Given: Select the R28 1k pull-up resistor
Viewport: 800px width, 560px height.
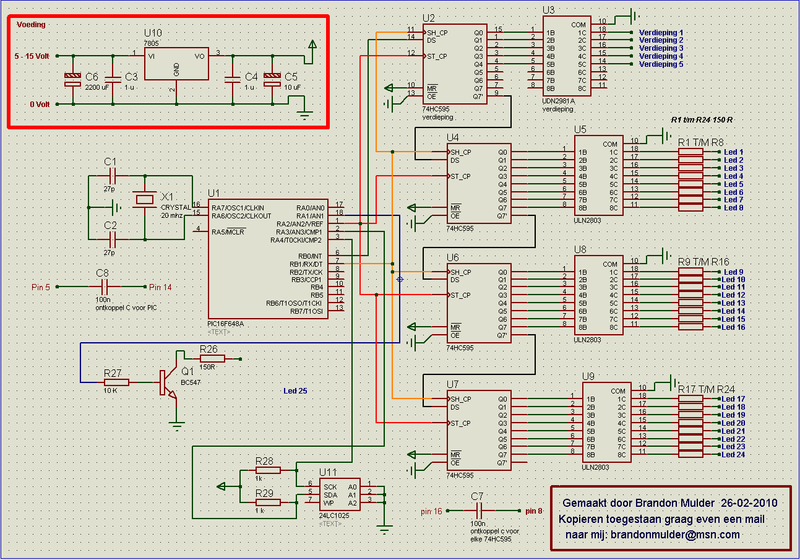Looking at the screenshot, I should [265, 471].
